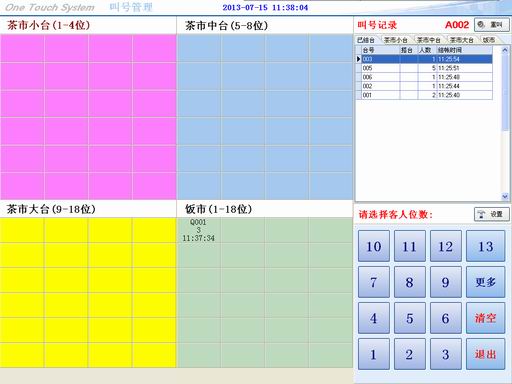Switch to the 茶市大台 tab
512x384 pixels.
click(462, 40)
